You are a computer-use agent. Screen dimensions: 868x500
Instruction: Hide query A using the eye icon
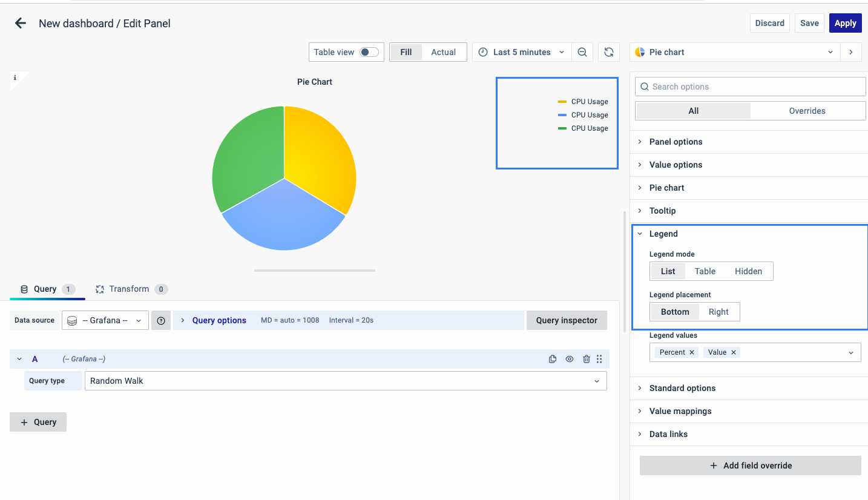point(570,359)
